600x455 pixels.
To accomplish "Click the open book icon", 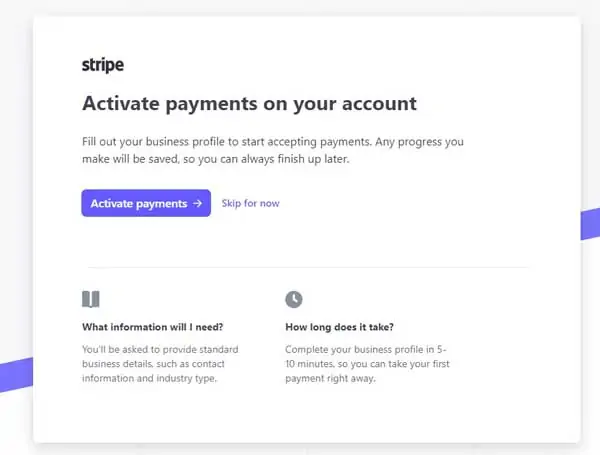I will point(91,299).
